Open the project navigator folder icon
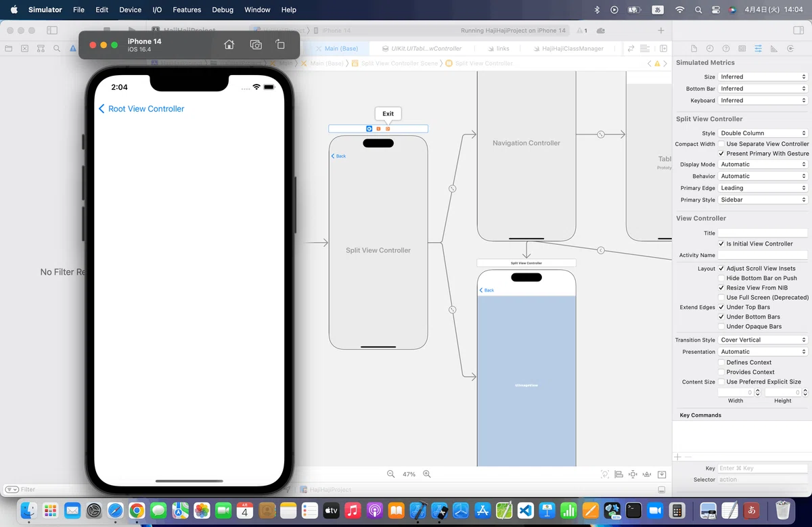Screen dimensions: 812x527 coord(9,49)
